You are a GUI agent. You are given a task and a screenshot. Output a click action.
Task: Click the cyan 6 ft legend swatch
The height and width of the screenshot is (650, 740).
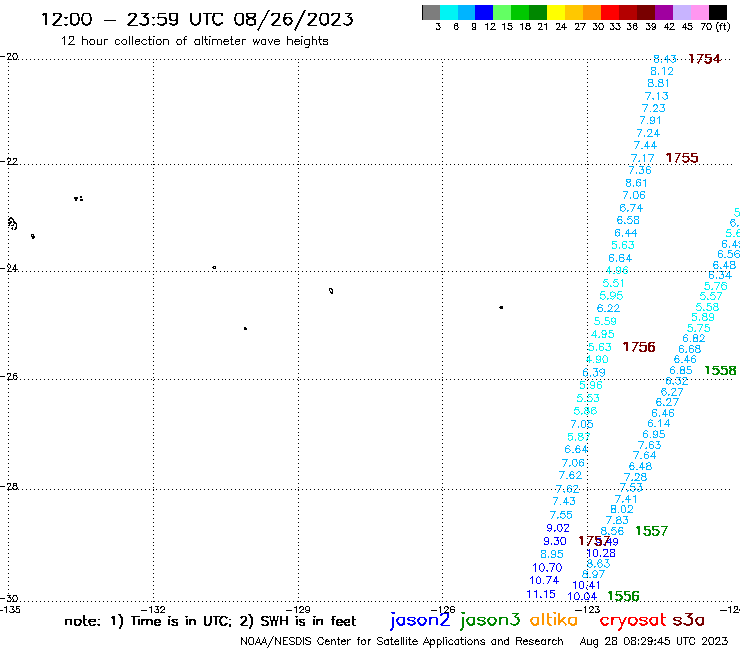(x=448, y=12)
